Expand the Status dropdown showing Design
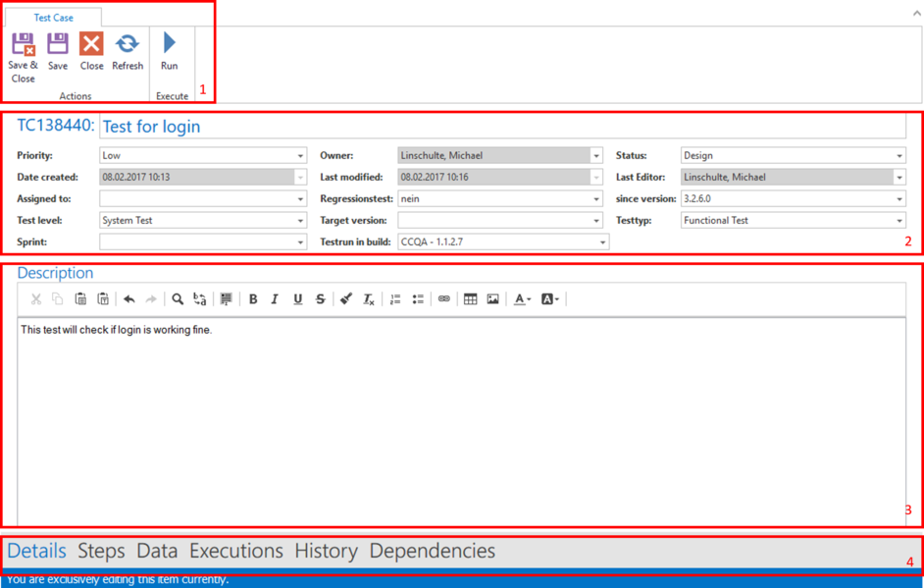 pyautogui.click(x=899, y=156)
